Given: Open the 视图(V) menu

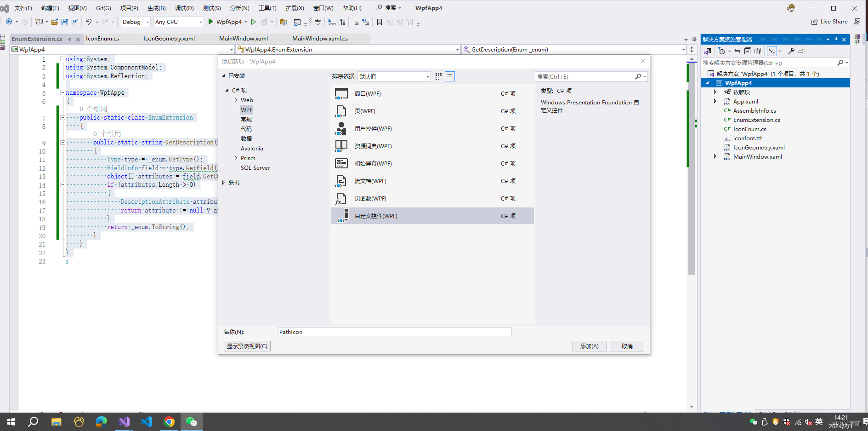Looking at the screenshot, I should 77,8.
